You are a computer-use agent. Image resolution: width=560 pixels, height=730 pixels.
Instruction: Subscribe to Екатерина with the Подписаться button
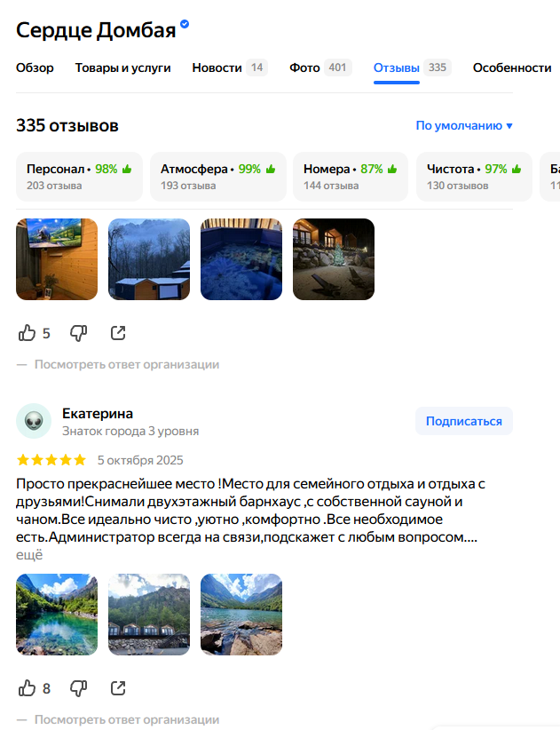[x=464, y=421]
